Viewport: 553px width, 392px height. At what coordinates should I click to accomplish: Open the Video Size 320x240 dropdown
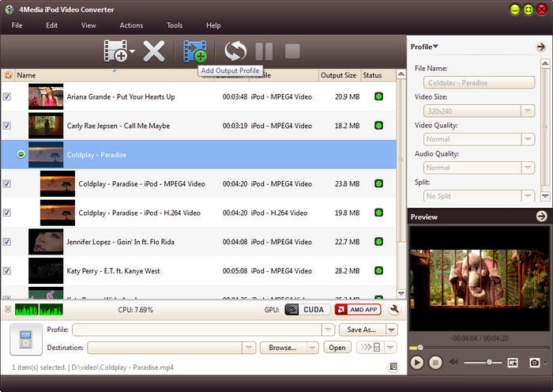click(527, 111)
